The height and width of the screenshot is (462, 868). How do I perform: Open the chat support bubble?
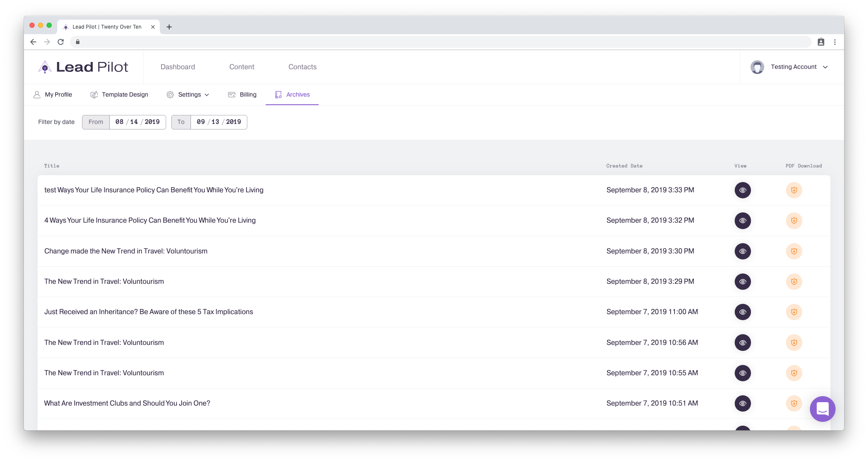point(822,409)
